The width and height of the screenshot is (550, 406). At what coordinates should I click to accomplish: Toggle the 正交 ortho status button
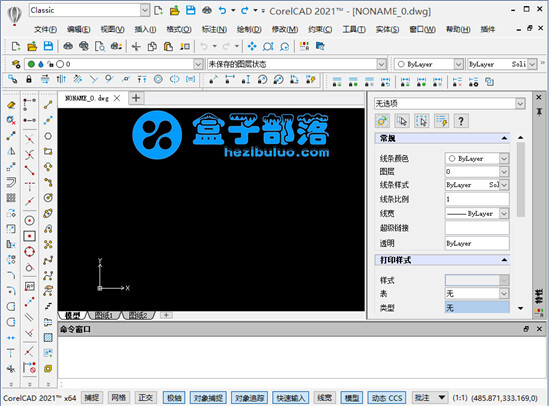point(145,398)
